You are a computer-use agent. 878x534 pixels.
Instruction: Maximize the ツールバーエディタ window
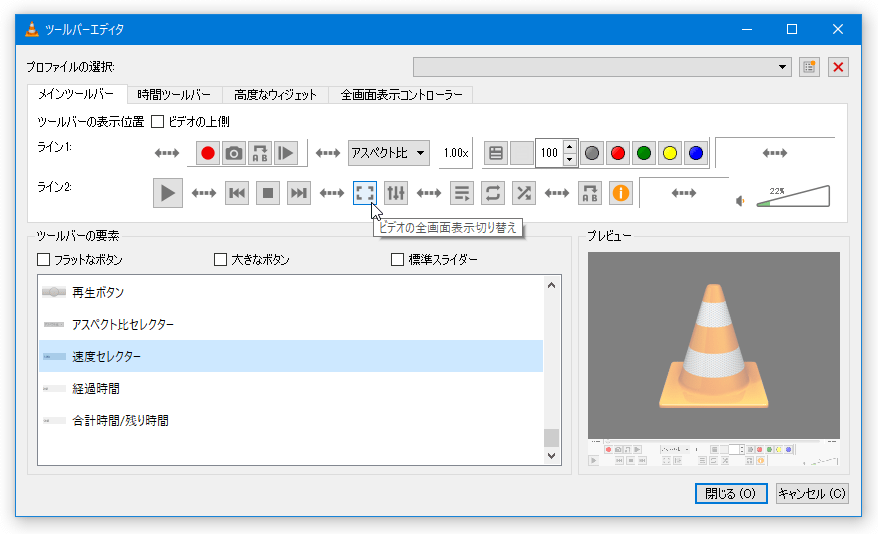(792, 29)
